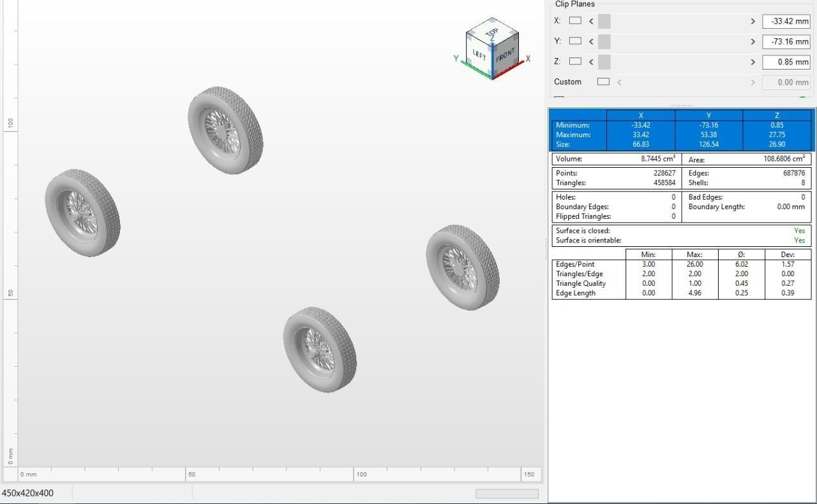Click the Volume value 8.7445 cm³

click(x=657, y=159)
